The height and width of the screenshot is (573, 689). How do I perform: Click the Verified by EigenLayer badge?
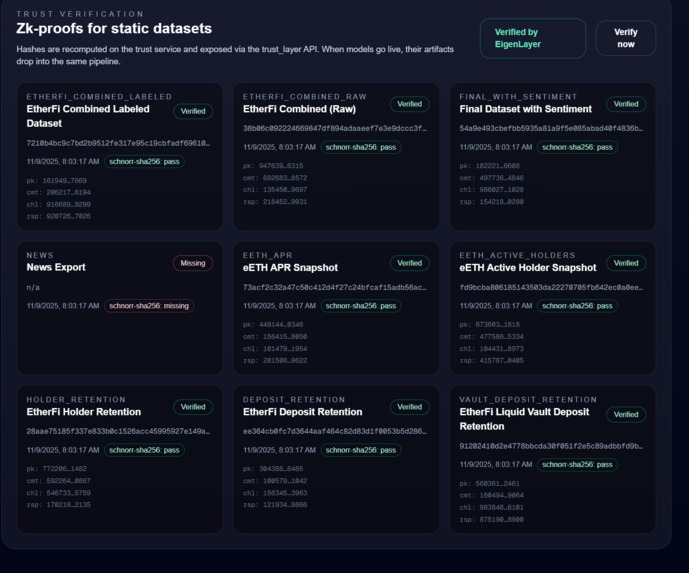(533, 38)
